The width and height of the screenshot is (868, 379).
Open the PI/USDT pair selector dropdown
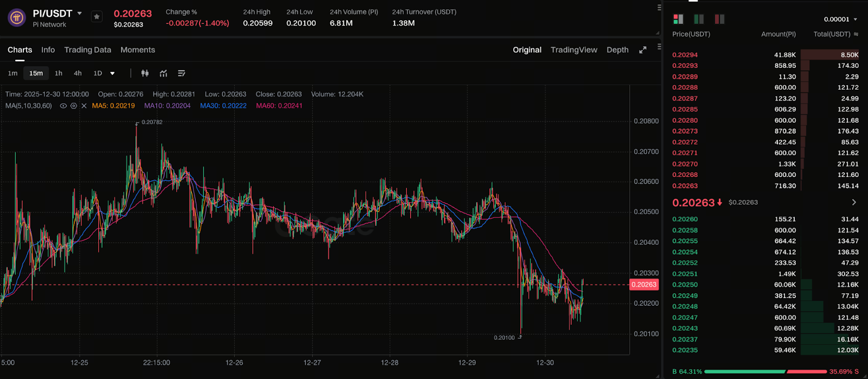click(80, 14)
